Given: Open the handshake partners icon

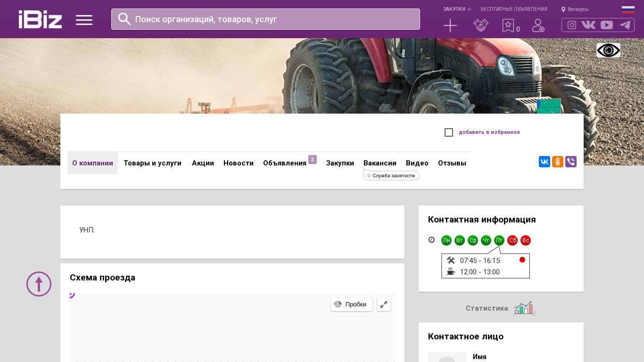Looking at the screenshot, I should coord(480,25).
